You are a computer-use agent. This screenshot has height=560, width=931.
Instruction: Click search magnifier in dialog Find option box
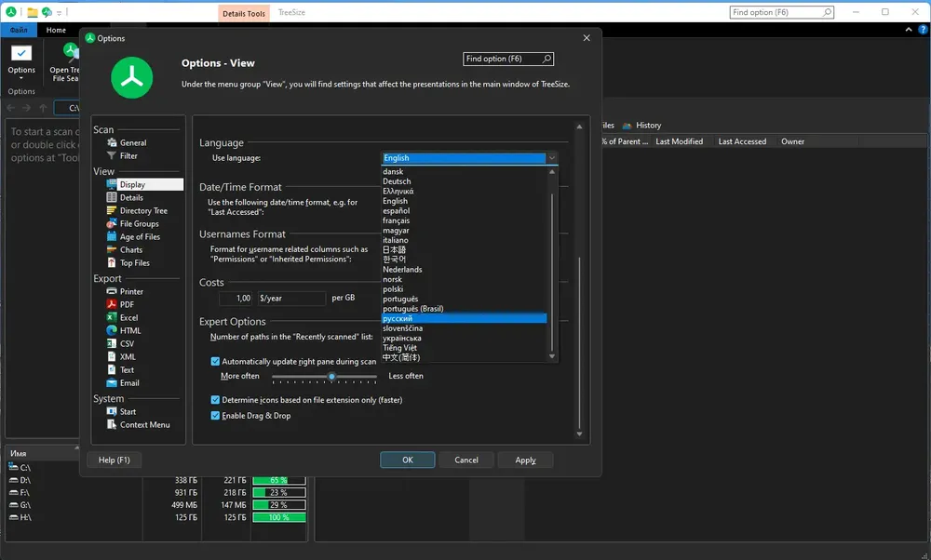(x=546, y=59)
